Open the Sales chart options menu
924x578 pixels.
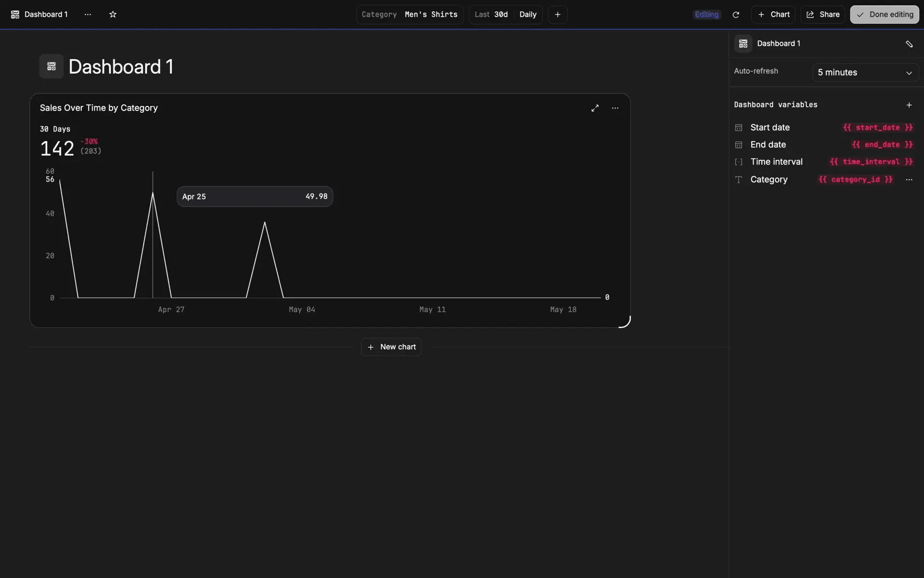[x=615, y=108]
